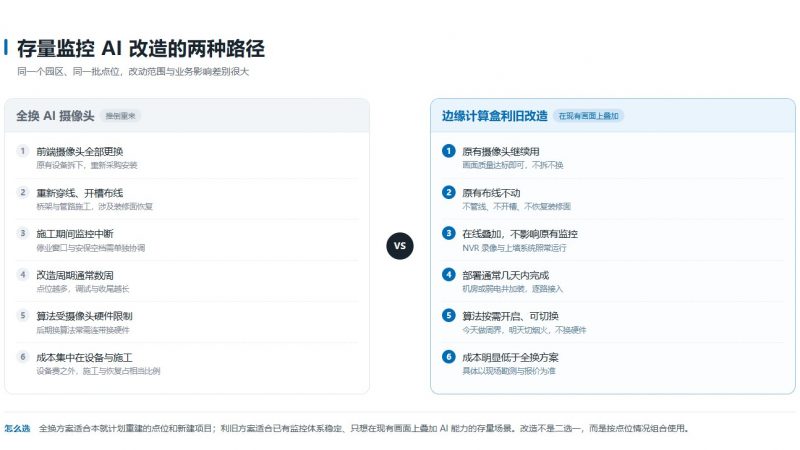Click number 6 badge beside 成本集中在设备与施工
This screenshot has height=450, width=800.
click(22, 357)
